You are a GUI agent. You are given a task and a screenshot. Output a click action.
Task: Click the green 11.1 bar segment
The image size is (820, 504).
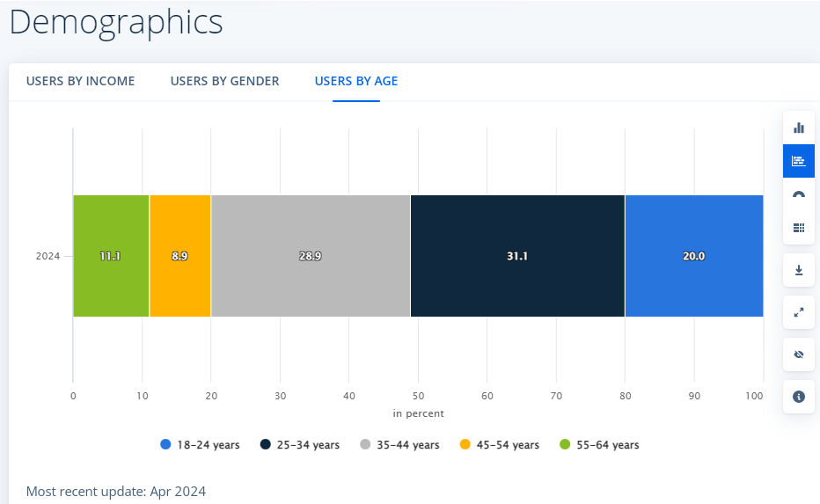pos(111,256)
